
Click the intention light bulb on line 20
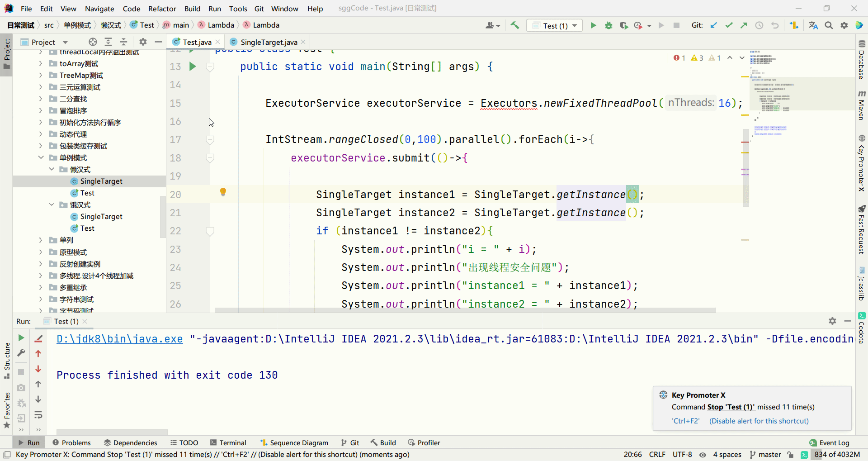pyautogui.click(x=223, y=192)
